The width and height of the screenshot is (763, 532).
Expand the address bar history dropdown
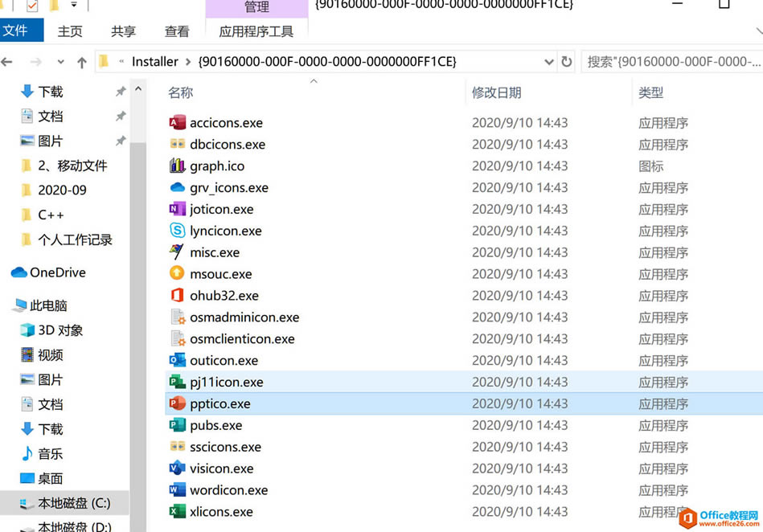click(x=549, y=62)
